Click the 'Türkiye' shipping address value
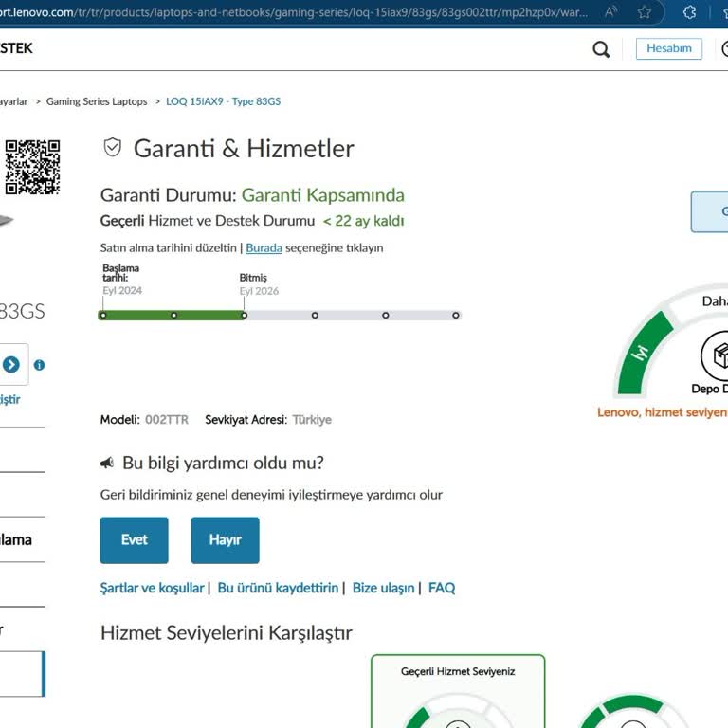728x728 pixels. point(312,420)
